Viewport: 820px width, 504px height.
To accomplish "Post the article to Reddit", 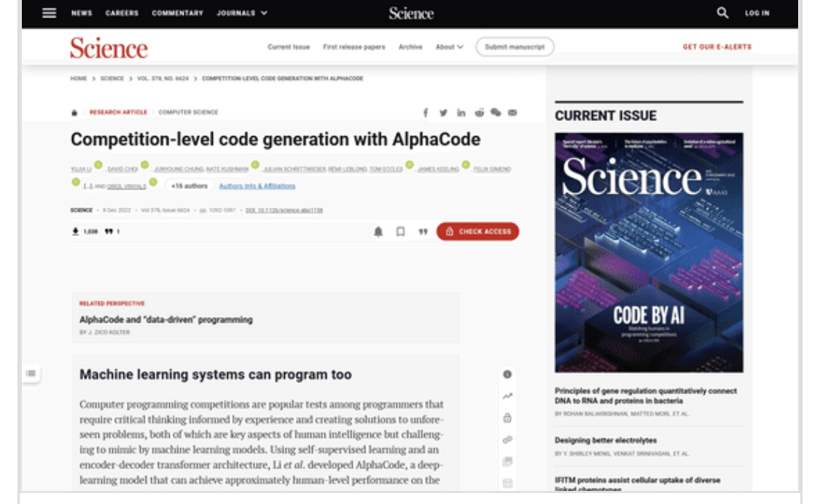I will 480,112.
